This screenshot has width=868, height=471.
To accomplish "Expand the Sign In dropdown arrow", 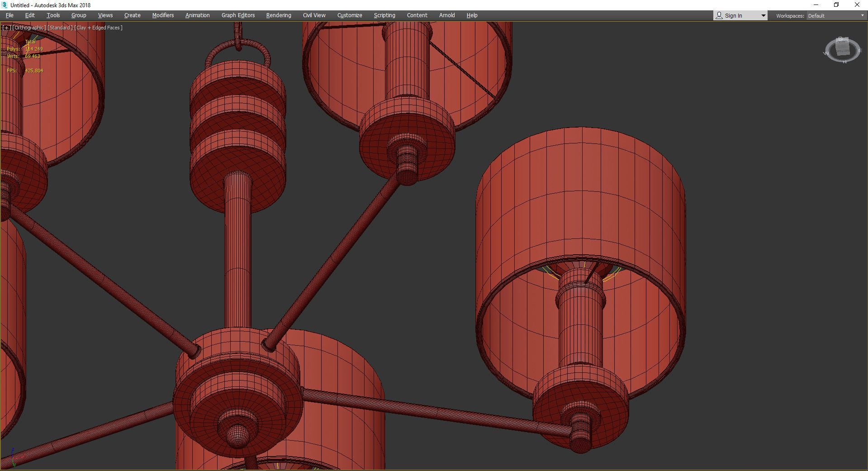I will 764,16.
